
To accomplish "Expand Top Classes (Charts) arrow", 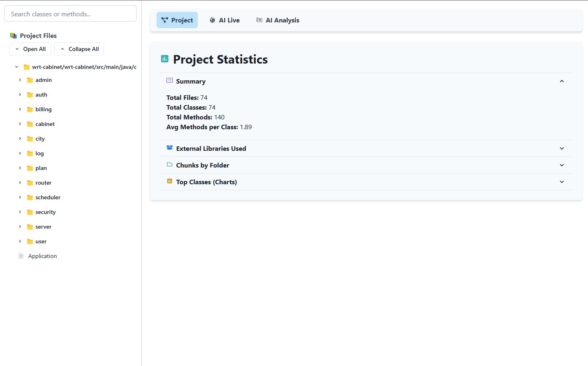I will (x=562, y=182).
